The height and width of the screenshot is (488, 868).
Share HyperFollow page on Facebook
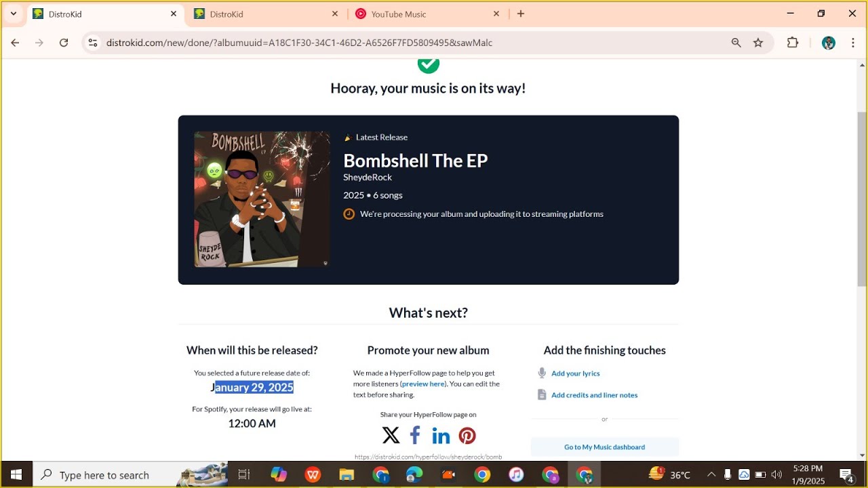pos(415,435)
